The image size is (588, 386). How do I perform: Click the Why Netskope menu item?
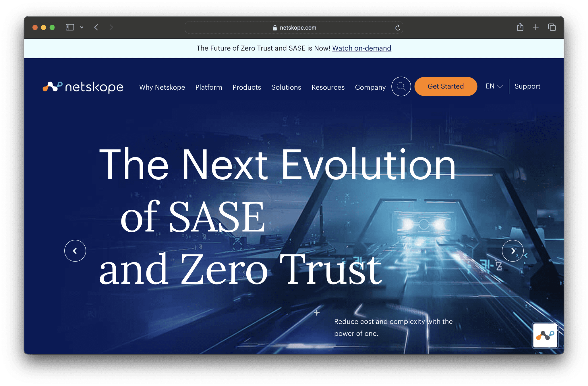(162, 87)
